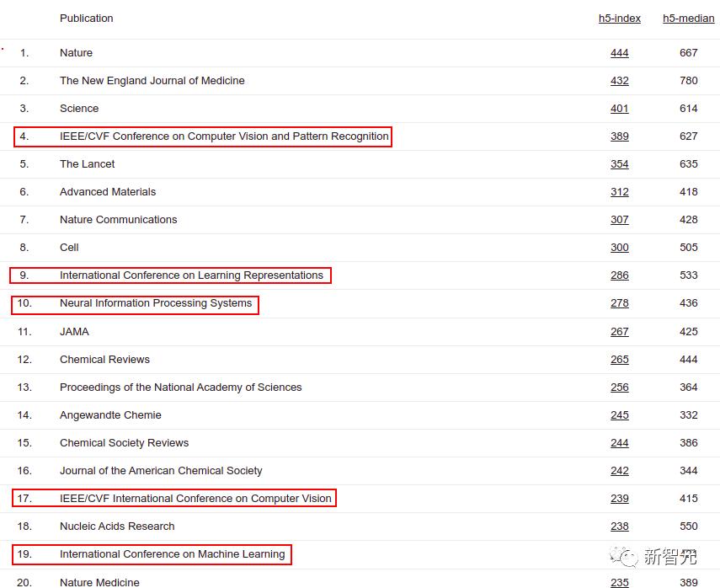720x588 pixels.
Task: Click the h5-median column header link
Action: [688, 19]
